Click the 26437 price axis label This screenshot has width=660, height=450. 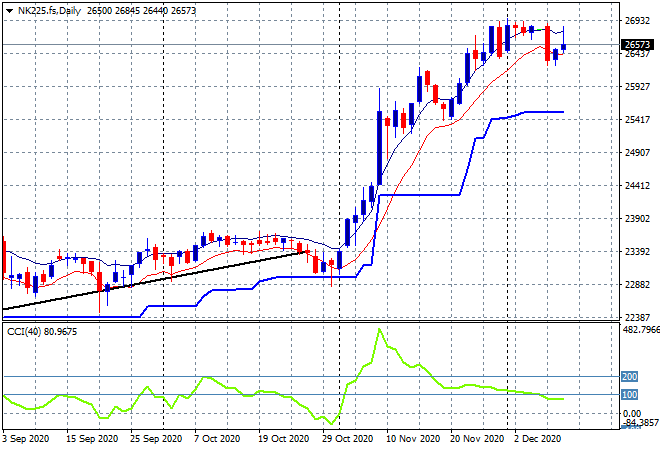637,54
